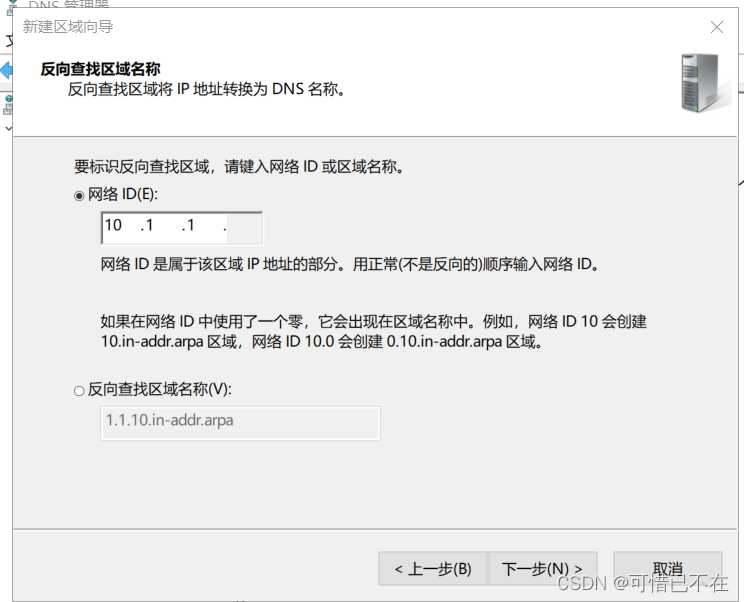The height and width of the screenshot is (602, 744).
Task: Expand the chevron in DNS tree pane
Action: 8,128
